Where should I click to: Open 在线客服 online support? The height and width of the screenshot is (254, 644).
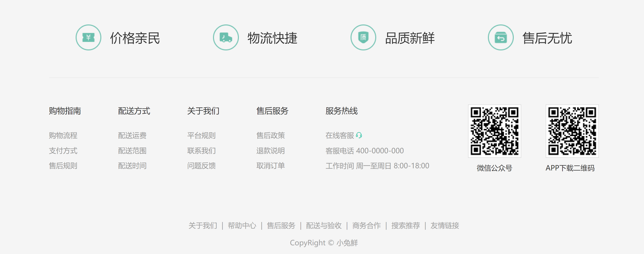point(340,135)
